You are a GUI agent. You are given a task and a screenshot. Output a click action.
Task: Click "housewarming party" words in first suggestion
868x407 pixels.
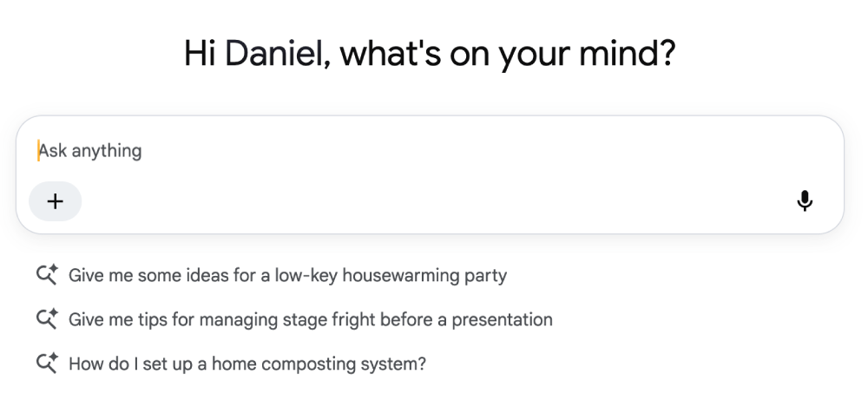tap(424, 275)
